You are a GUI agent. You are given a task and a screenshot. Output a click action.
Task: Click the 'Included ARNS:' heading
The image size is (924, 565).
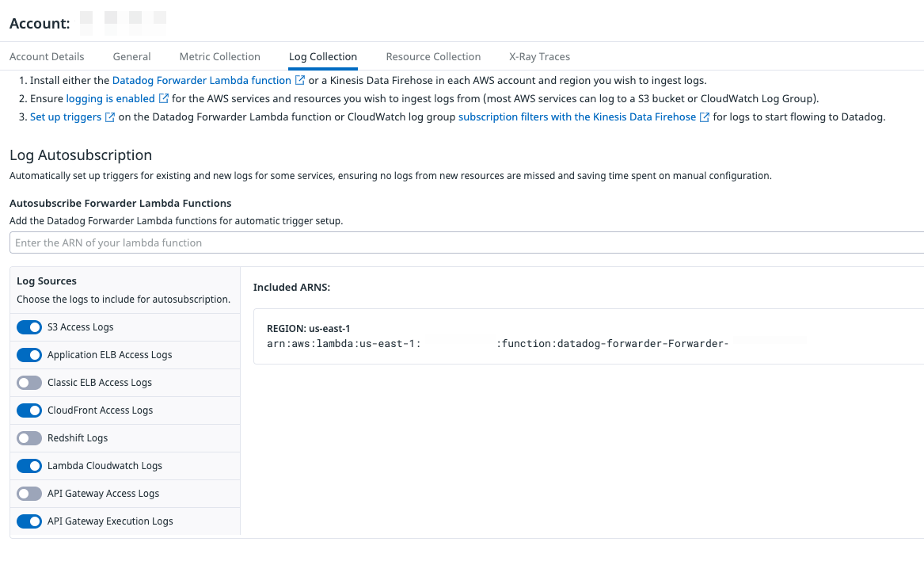(291, 287)
